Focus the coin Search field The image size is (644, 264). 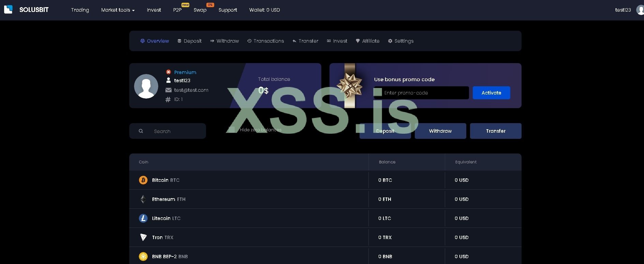click(x=167, y=131)
